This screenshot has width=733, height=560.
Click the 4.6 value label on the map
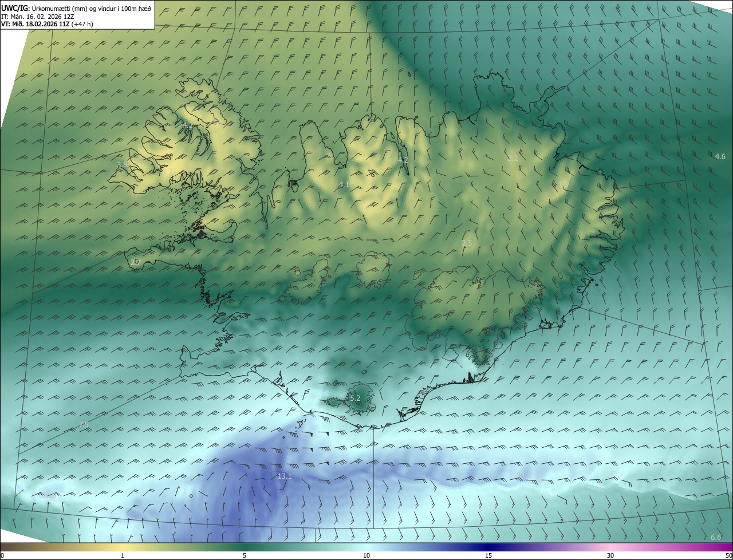coord(720,156)
